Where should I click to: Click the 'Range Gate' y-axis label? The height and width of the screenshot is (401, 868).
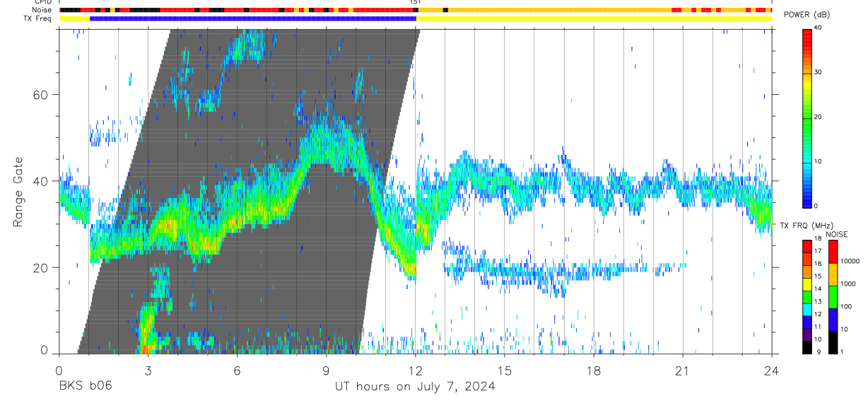[18, 192]
